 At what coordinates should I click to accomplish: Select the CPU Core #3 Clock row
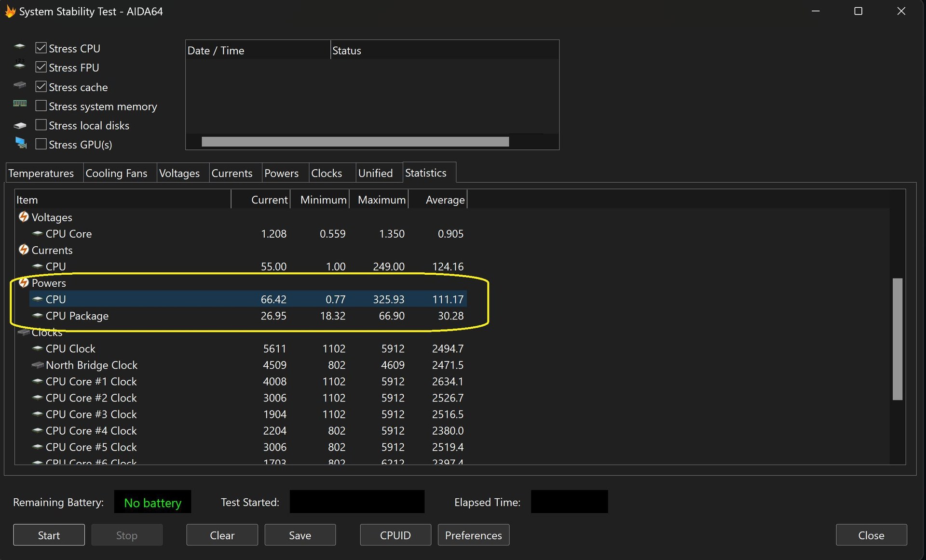click(x=91, y=414)
